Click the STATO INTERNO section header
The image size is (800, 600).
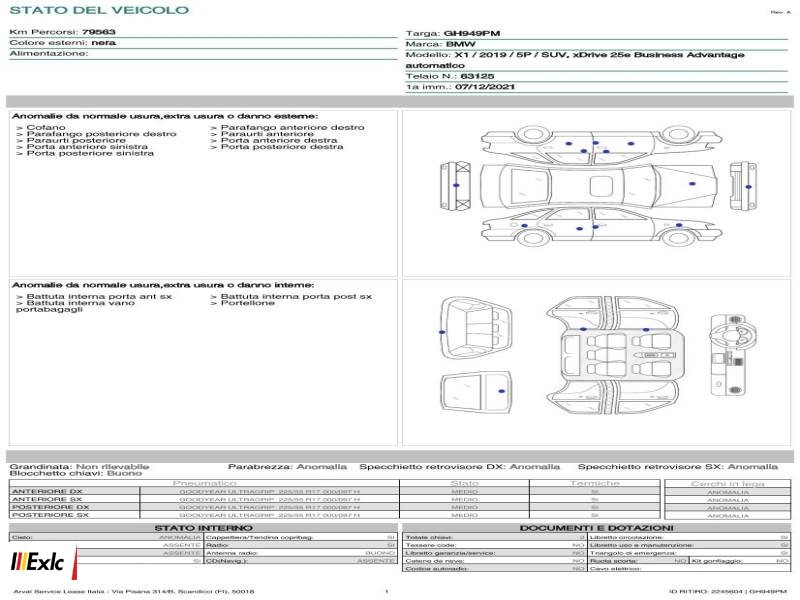(x=203, y=528)
